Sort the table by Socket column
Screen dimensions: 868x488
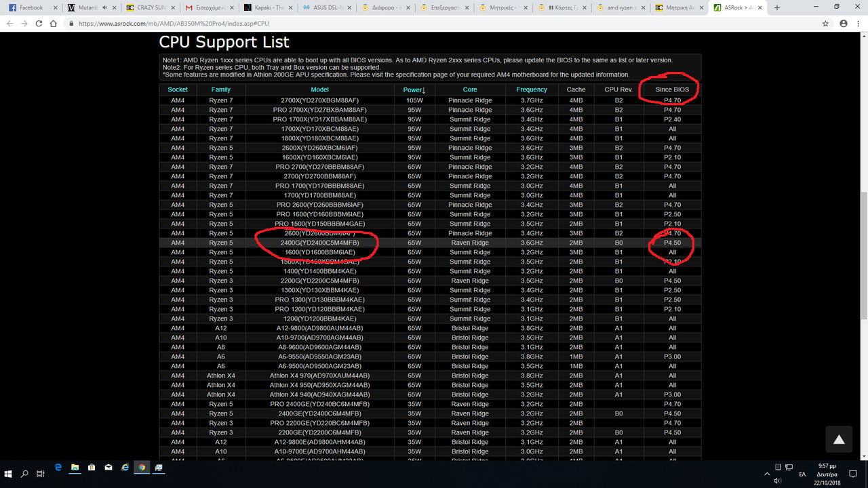178,89
